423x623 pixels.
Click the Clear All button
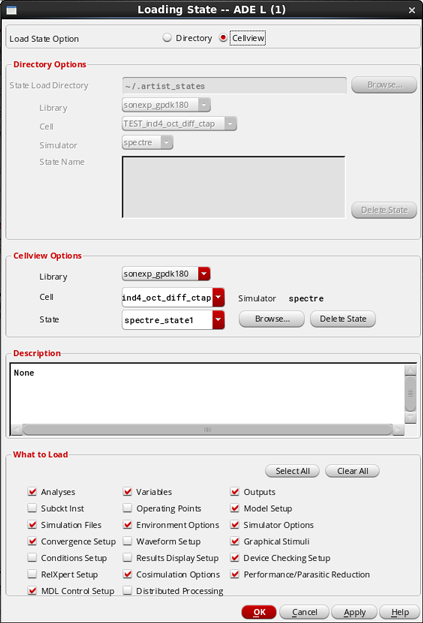click(x=352, y=471)
